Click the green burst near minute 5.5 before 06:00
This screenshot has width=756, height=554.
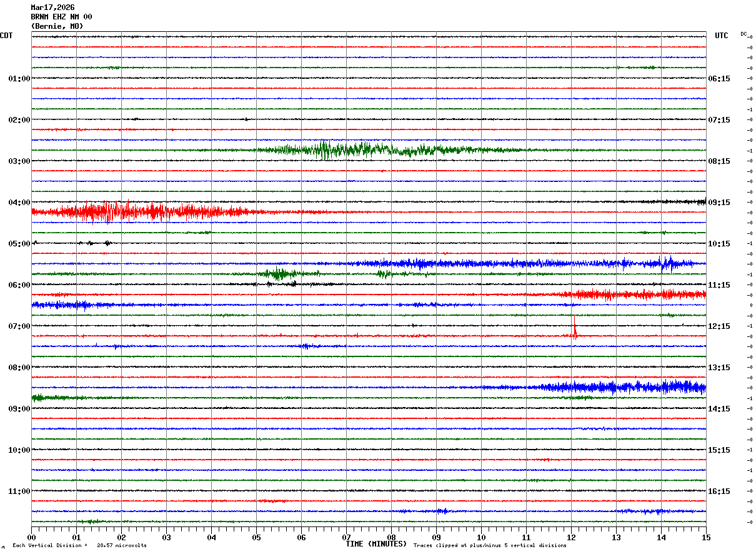279,273
